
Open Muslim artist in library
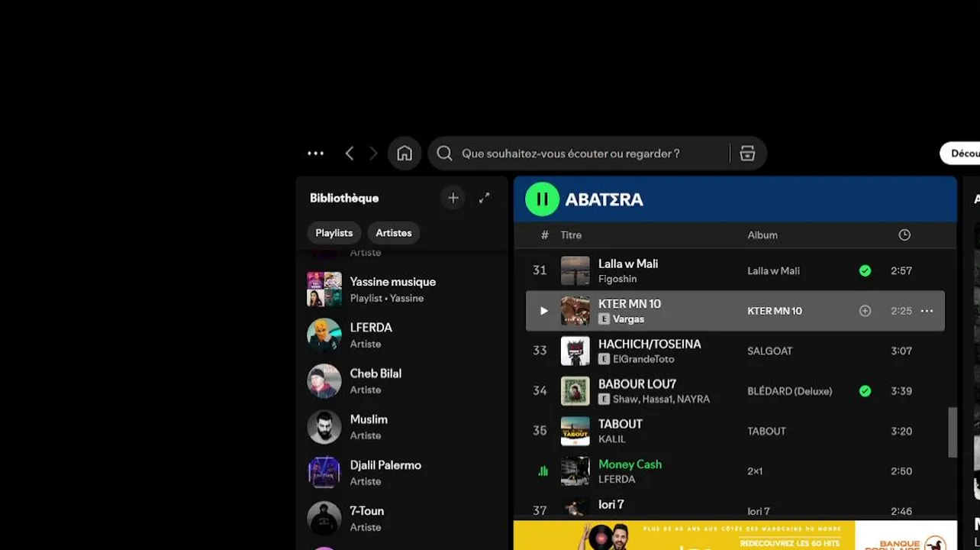point(401,427)
